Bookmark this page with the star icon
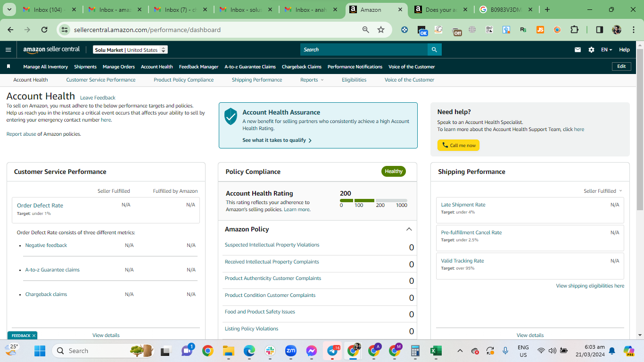Screen dimensions: 644x362 [x=381, y=30]
